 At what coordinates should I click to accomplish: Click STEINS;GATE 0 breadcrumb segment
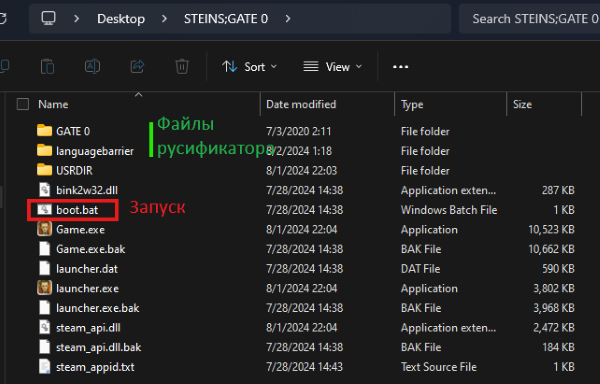click(x=226, y=19)
